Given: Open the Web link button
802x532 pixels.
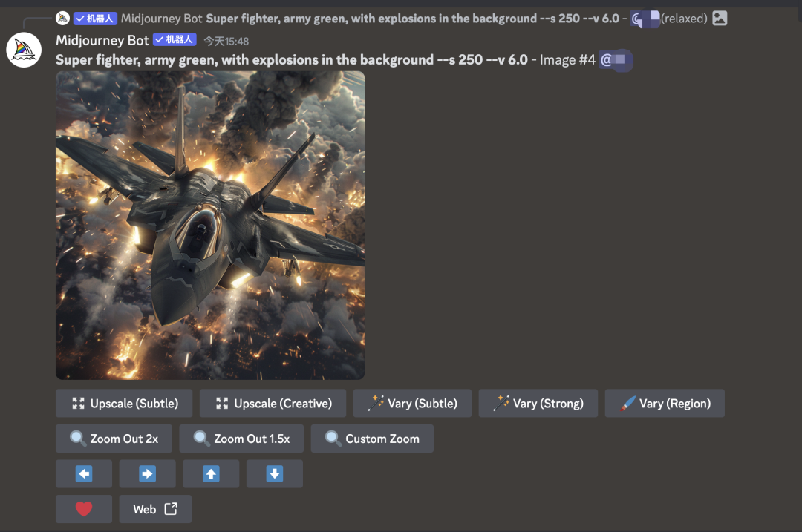Looking at the screenshot, I should coord(155,509).
